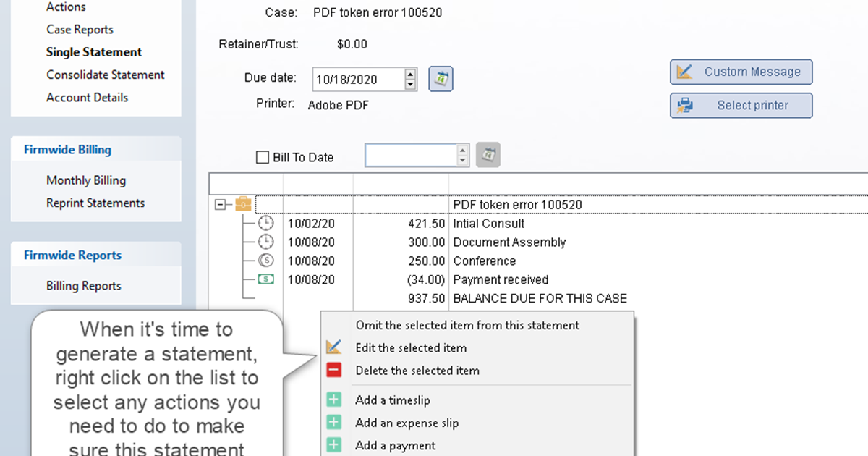Image resolution: width=868 pixels, height=456 pixels.
Task: Increase Due date with the up spinner arrow
Action: pyautogui.click(x=410, y=74)
